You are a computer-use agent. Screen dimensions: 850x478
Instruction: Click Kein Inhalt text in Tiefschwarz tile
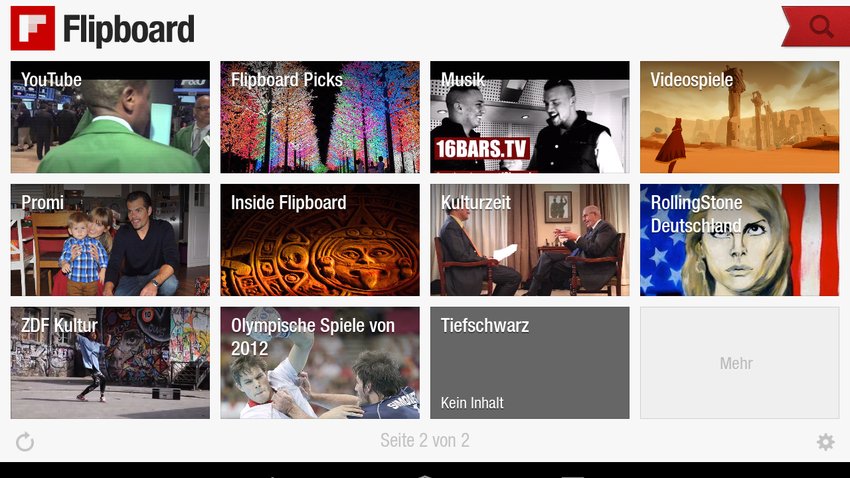point(472,403)
